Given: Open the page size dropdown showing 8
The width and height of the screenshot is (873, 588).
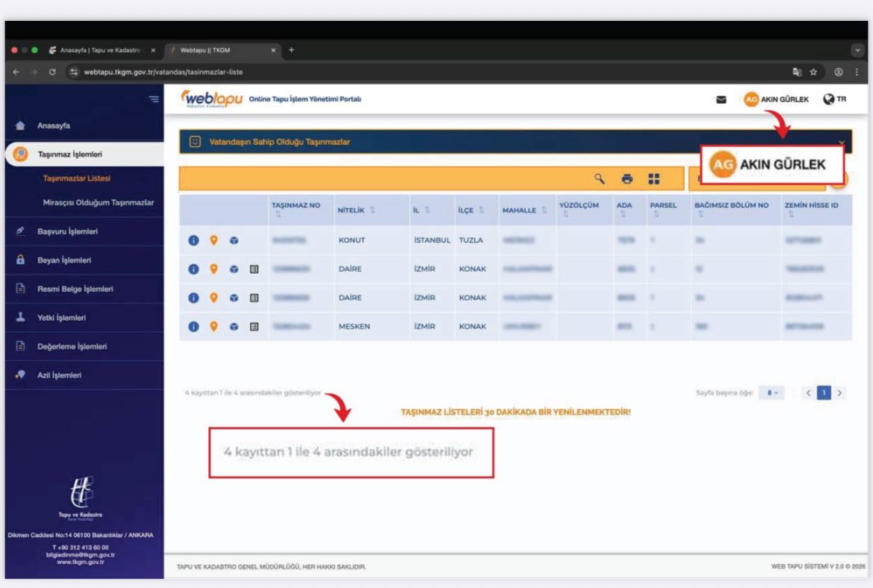Looking at the screenshot, I should point(772,393).
